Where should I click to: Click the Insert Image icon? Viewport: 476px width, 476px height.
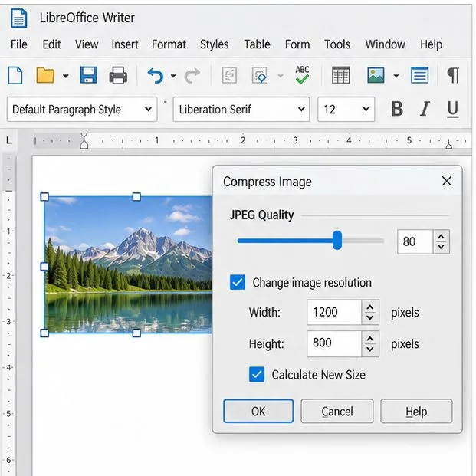coord(376,75)
